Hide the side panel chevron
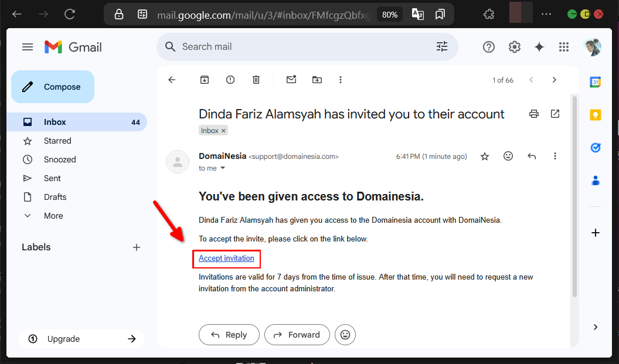The height and width of the screenshot is (364, 619). coord(596,327)
